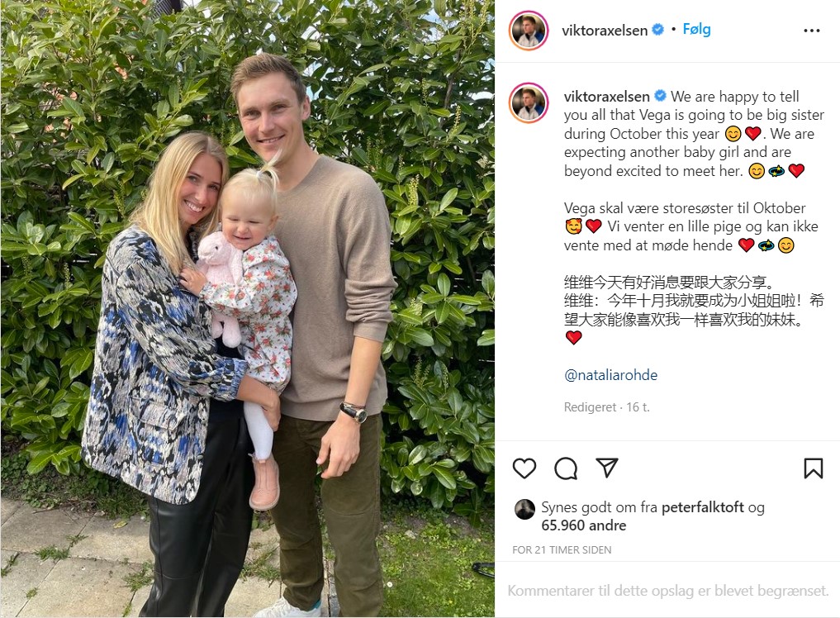
Task: Share the post with the paper plane icon
Action: [x=607, y=468]
